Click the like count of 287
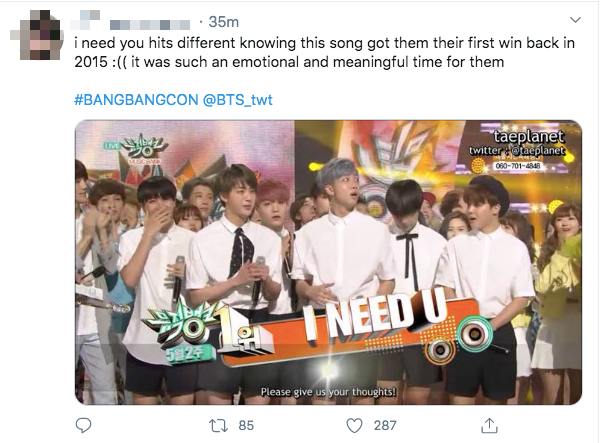 point(385,425)
